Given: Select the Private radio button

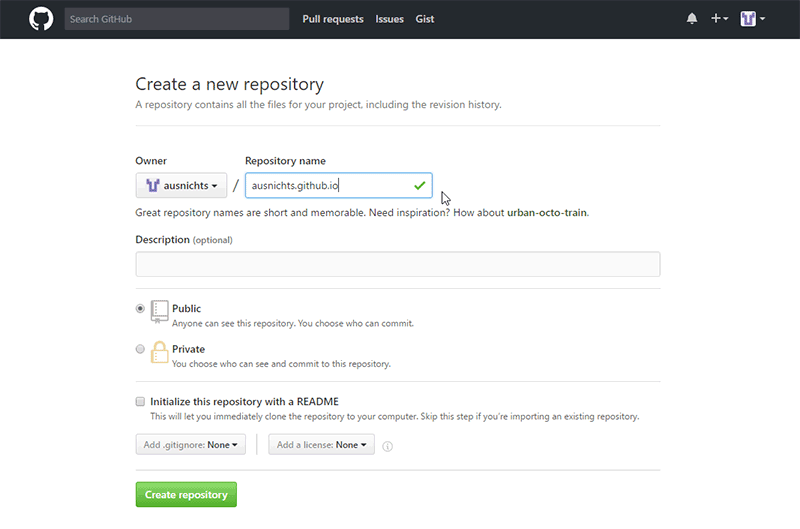Looking at the screenshot, I should pos(140,349).
